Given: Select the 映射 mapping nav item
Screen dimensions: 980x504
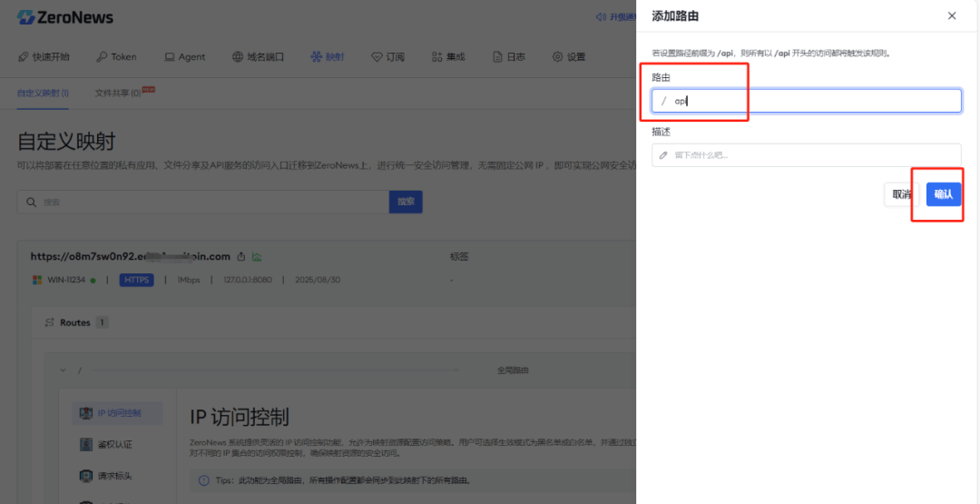Looking at the screenshot, I should 327,56.
